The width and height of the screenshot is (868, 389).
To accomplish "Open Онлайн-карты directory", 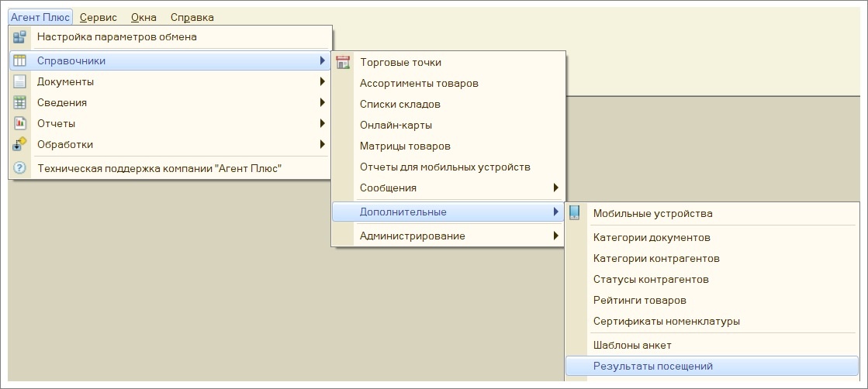I will point(396,126).
